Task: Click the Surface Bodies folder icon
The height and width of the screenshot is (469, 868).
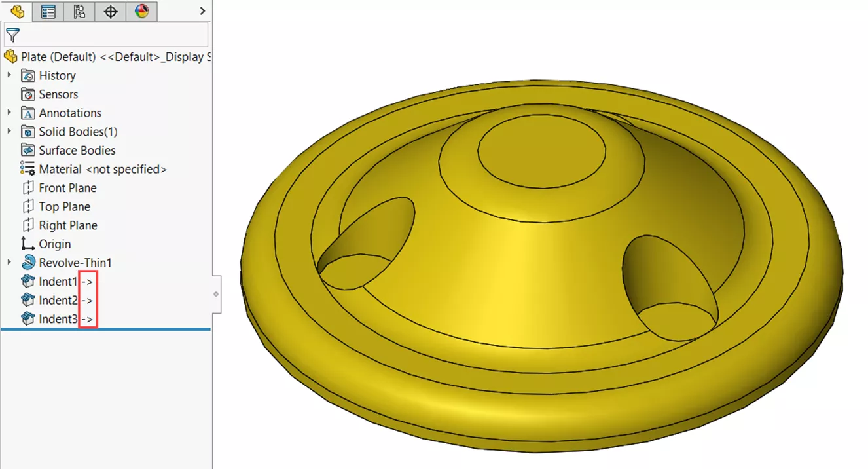Action: click(x=27, y=150)
